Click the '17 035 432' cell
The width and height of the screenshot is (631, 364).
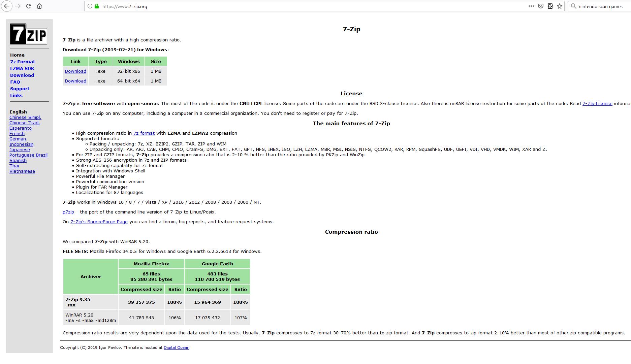208,318
